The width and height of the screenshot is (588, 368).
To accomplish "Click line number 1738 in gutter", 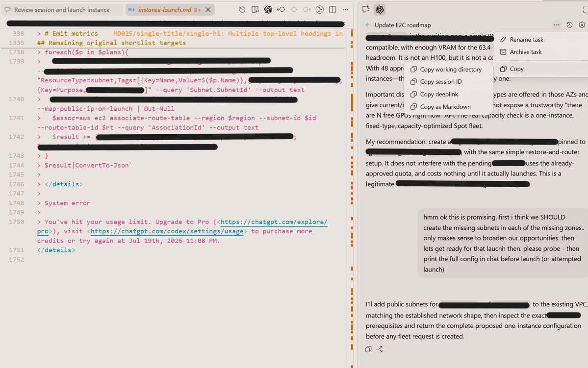I will (17, 52).
